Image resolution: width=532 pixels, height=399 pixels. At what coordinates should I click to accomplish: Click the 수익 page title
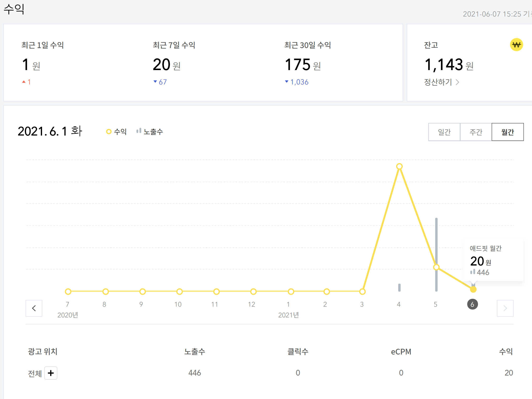[14, 9]
